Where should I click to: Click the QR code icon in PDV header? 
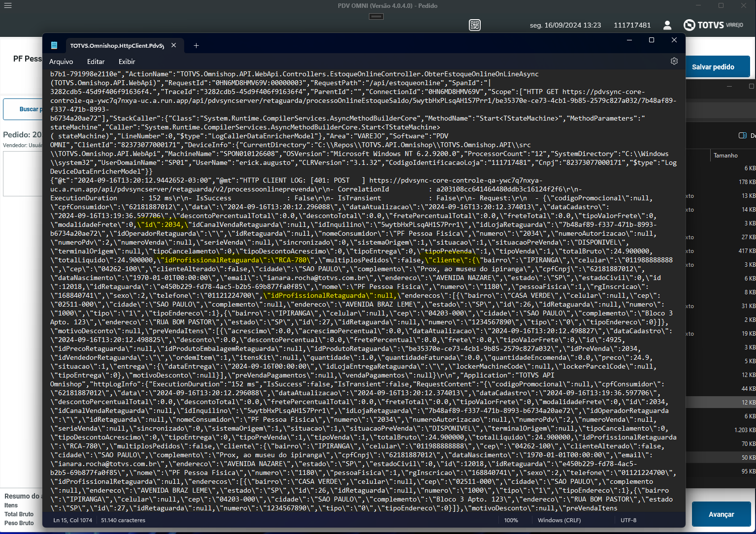click(x=475, y=25)
